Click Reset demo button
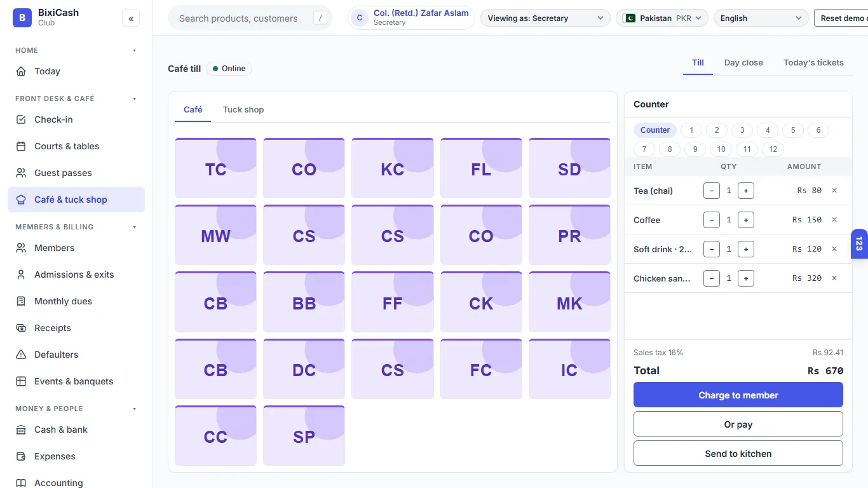This screenshot has width=868, height=488. [841, 18]
